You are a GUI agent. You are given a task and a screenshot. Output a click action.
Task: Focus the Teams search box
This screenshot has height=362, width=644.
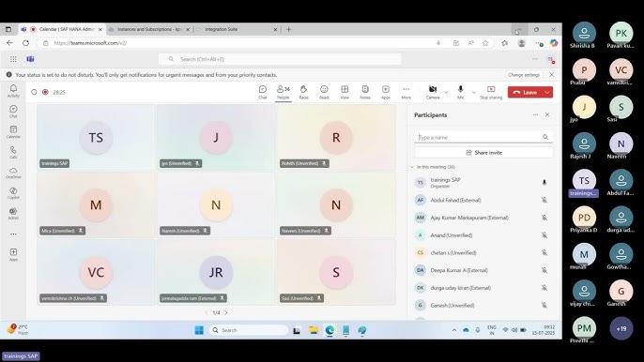[x=280, y=59]
